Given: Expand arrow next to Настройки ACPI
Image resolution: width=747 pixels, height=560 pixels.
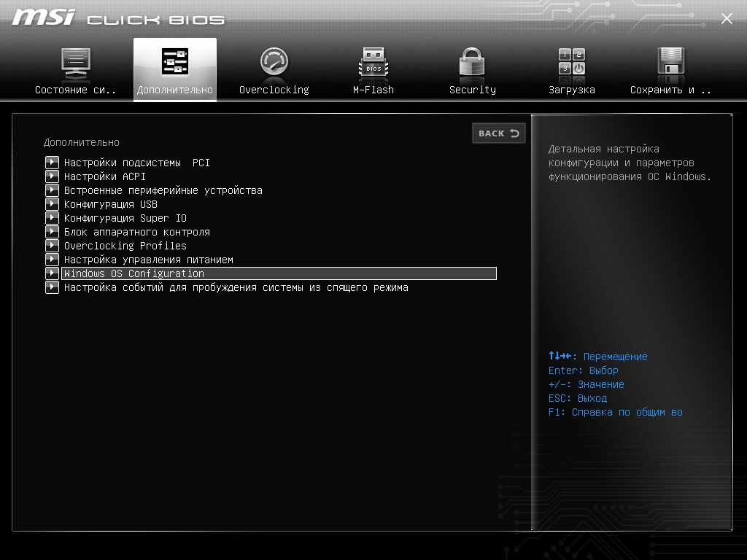Looking at the screenshot, I should pyautogui.click(x=52, y=176).
